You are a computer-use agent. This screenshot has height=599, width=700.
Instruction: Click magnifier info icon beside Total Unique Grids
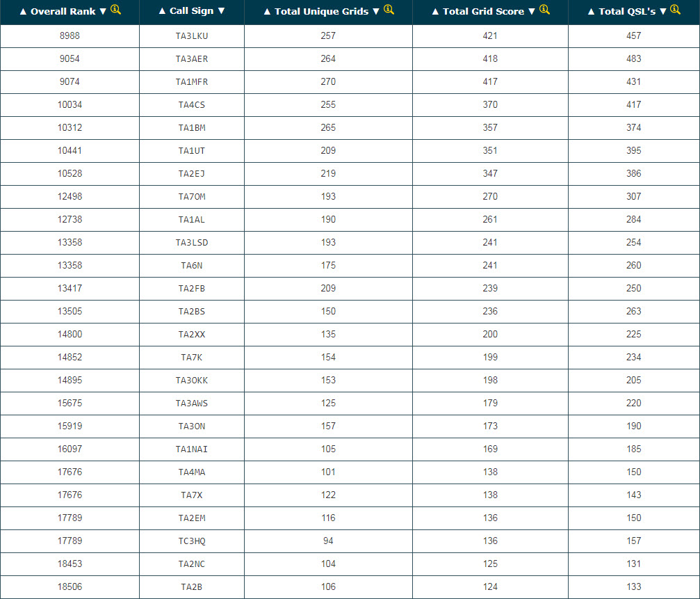click(x=389, y=9)
